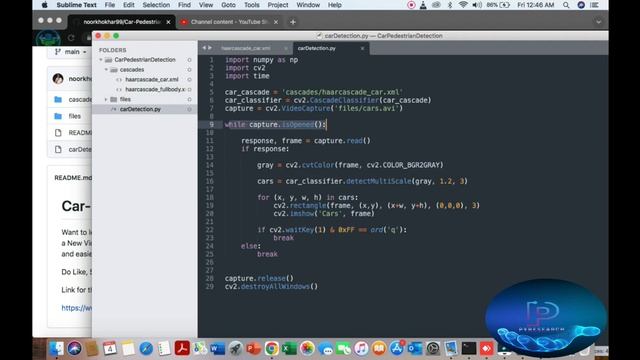Open Music app from the dock

coord(361,348)
